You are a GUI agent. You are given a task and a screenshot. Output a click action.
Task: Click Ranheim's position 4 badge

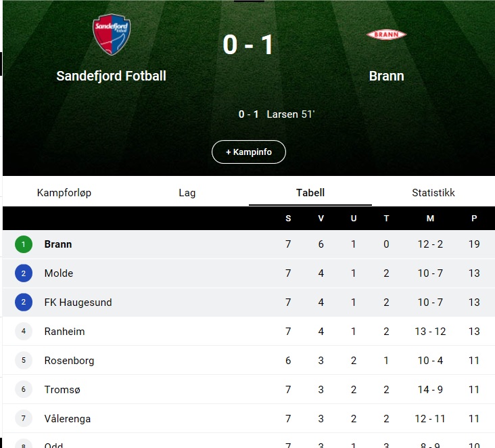tap(24, 332)
